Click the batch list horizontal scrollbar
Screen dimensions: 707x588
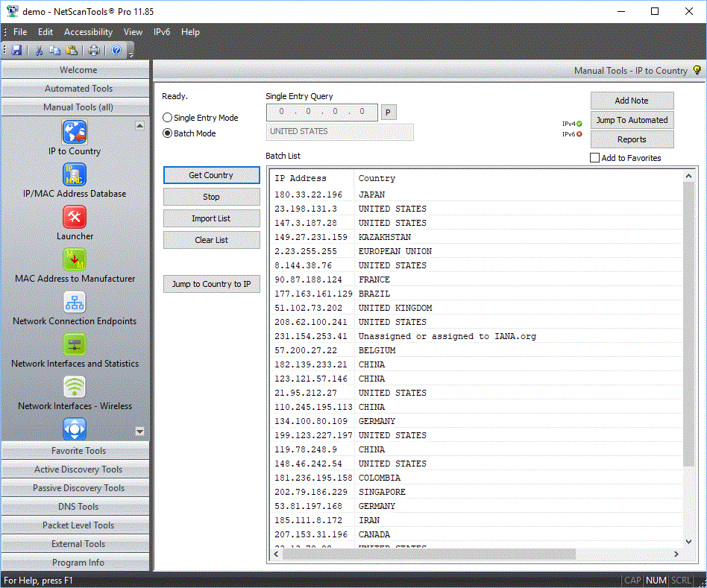(425, 554)
